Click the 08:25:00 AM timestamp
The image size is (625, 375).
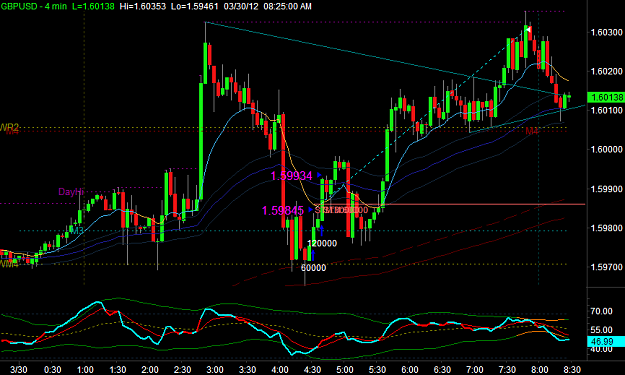[x=286, y=6]
